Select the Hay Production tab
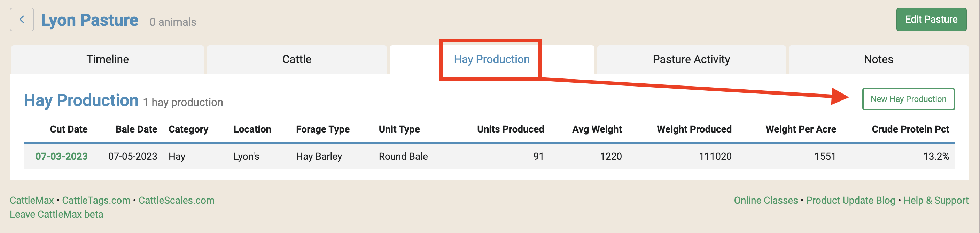This screenshot has width=980, height=233. [491, 59]
